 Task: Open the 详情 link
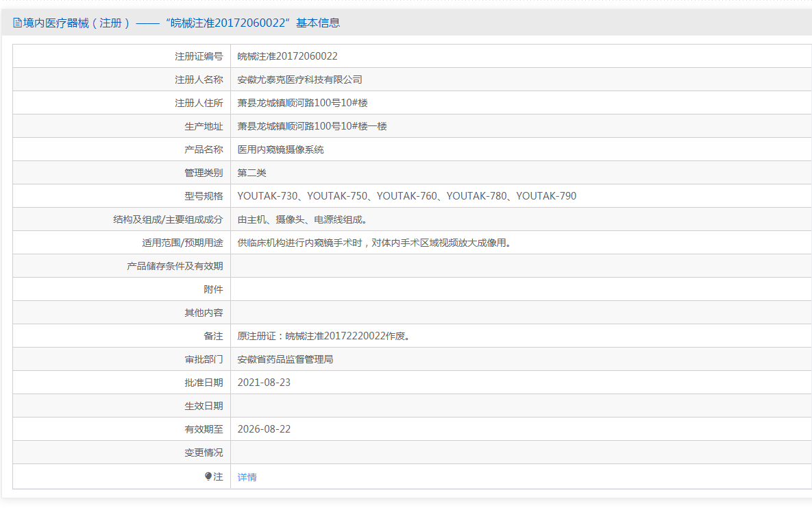(247, 477)
